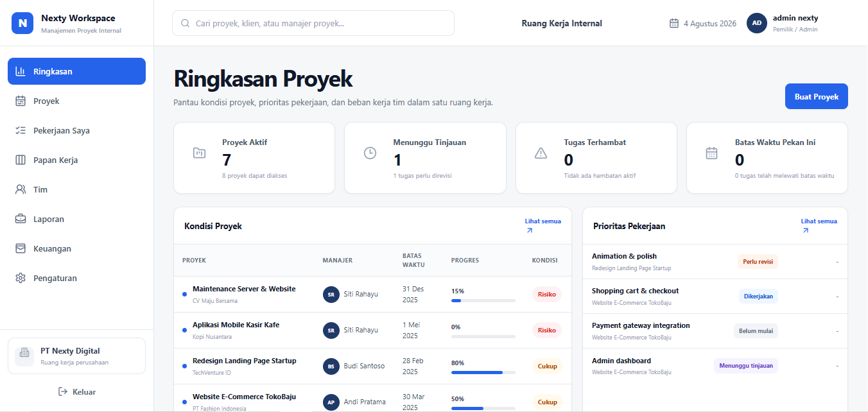Image resolution: width=868 pixels, height=412 pixels.
Task: Click the Admin dashboard task
Action: 621,361
